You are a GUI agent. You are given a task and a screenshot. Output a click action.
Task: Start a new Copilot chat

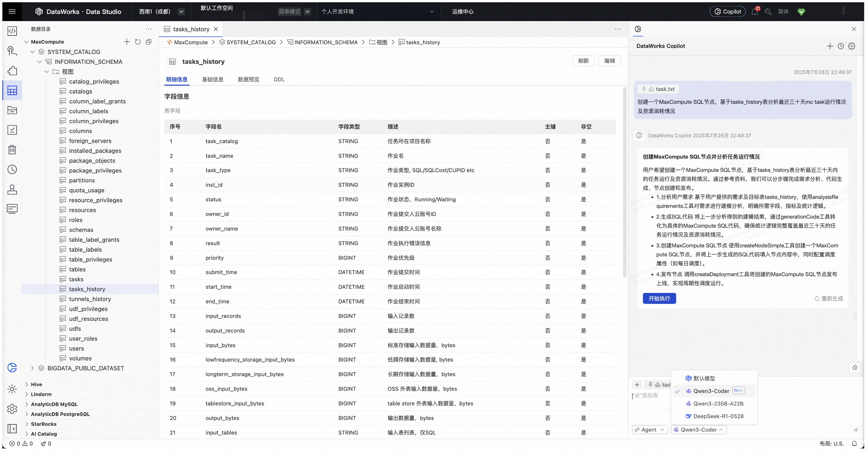tap(830, 46)
